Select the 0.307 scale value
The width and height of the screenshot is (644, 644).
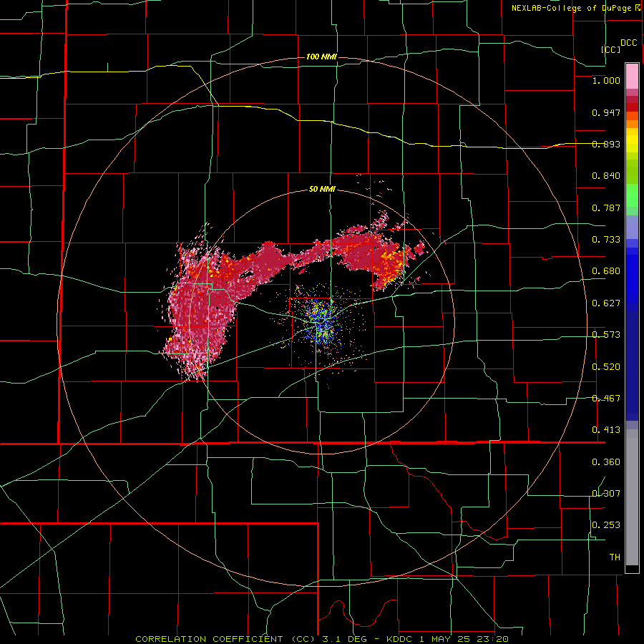pos(606,494)
